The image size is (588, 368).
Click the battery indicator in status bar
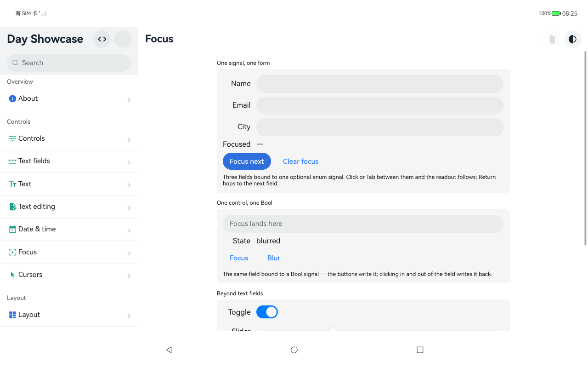[556, 13]
